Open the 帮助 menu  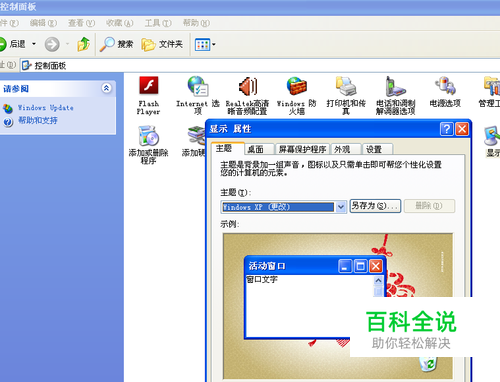click(x=196, y=23)
